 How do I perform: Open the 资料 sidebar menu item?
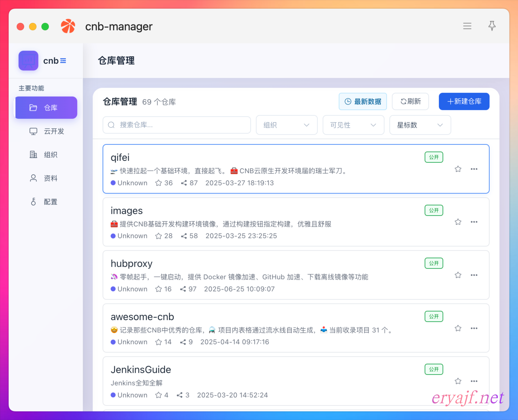[46, 178]
